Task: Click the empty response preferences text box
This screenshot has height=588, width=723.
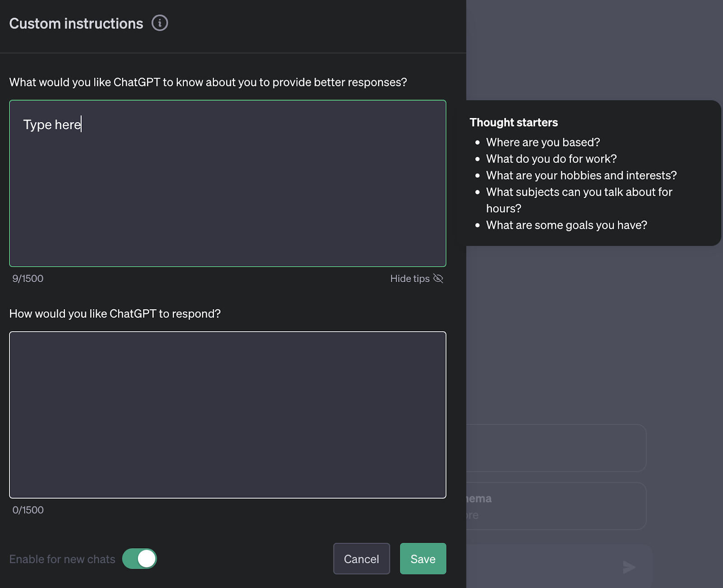Action: [x=228, y=414]
